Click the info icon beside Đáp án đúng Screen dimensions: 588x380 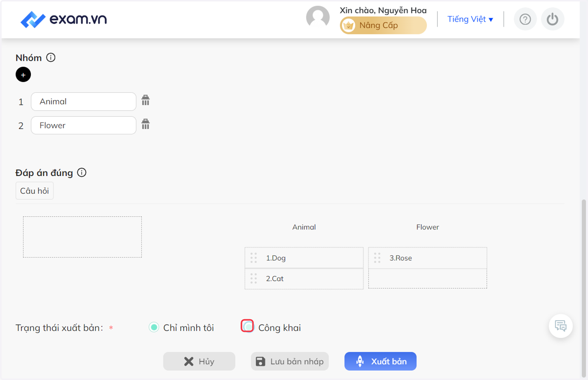(x=82, y=173)
